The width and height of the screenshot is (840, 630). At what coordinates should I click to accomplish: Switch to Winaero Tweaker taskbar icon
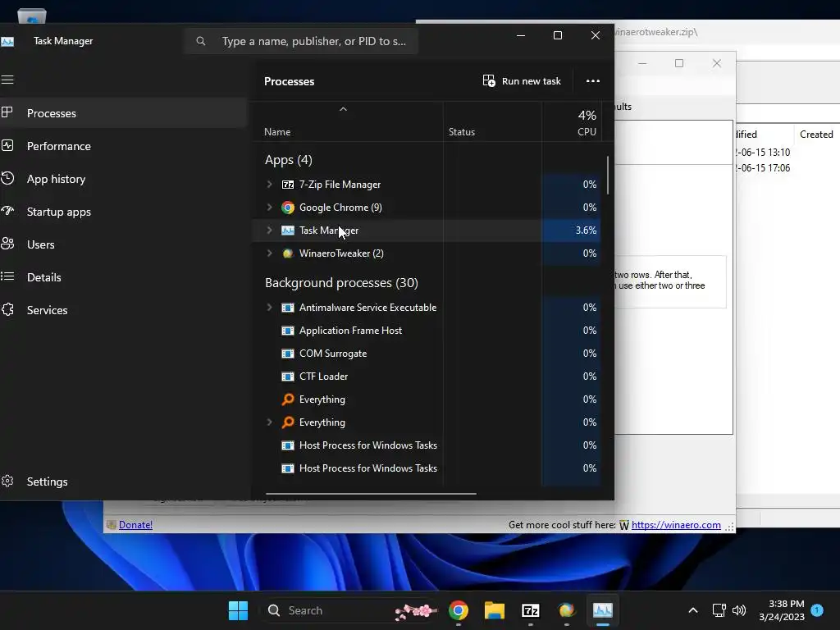[566, 610]
